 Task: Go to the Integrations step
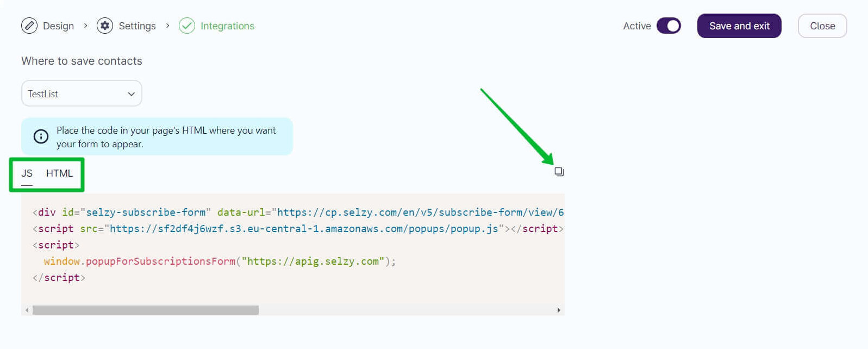coord(227,26)
